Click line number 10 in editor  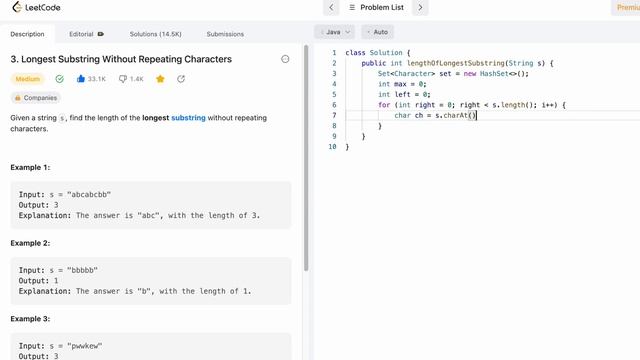(x=332, y=147)
